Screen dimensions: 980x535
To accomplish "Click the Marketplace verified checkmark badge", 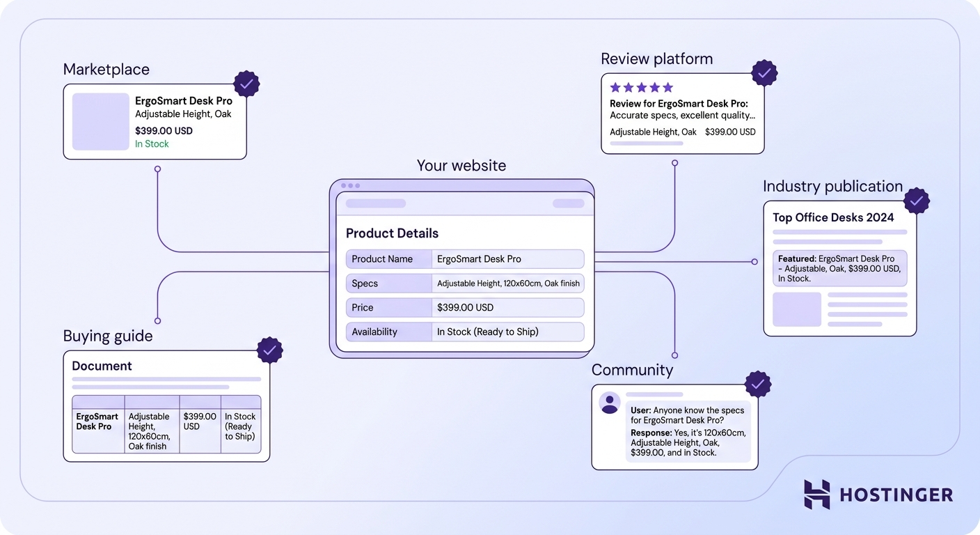I will pos(246,84).
